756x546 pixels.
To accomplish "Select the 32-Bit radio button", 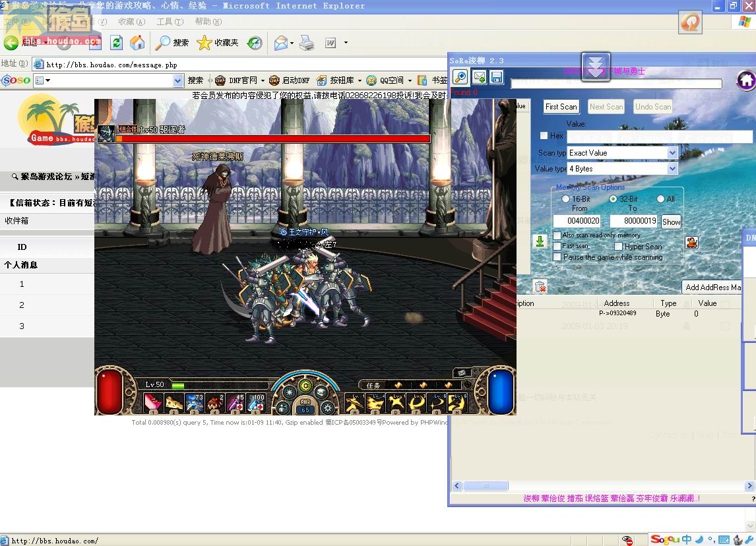I will pos(613,198).
